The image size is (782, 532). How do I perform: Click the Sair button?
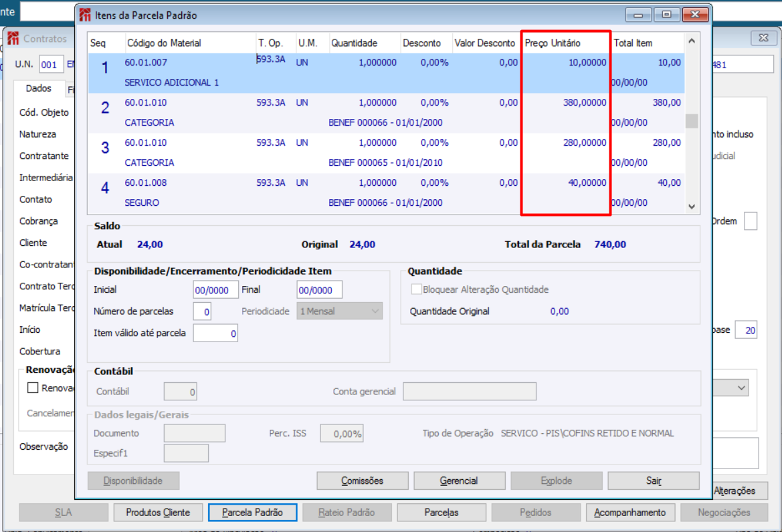click(x=654, y=481)
